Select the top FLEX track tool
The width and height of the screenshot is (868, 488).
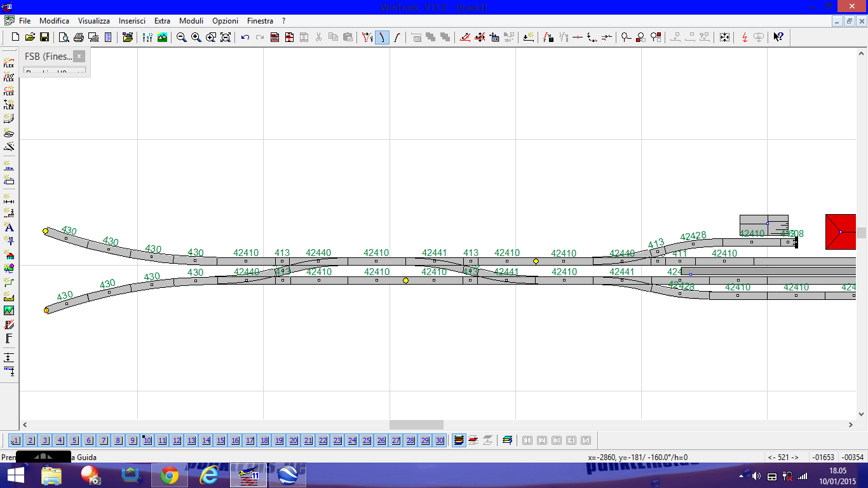click(x=9, y=63)
